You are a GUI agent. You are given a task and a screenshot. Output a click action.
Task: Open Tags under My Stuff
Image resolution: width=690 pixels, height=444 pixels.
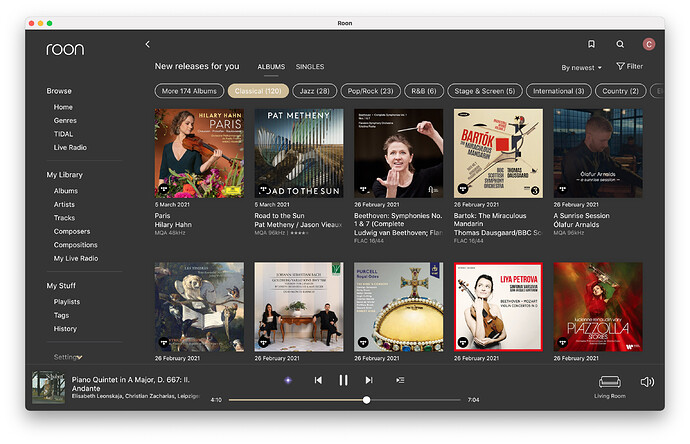pyautogui.click(x=61, y=315)
